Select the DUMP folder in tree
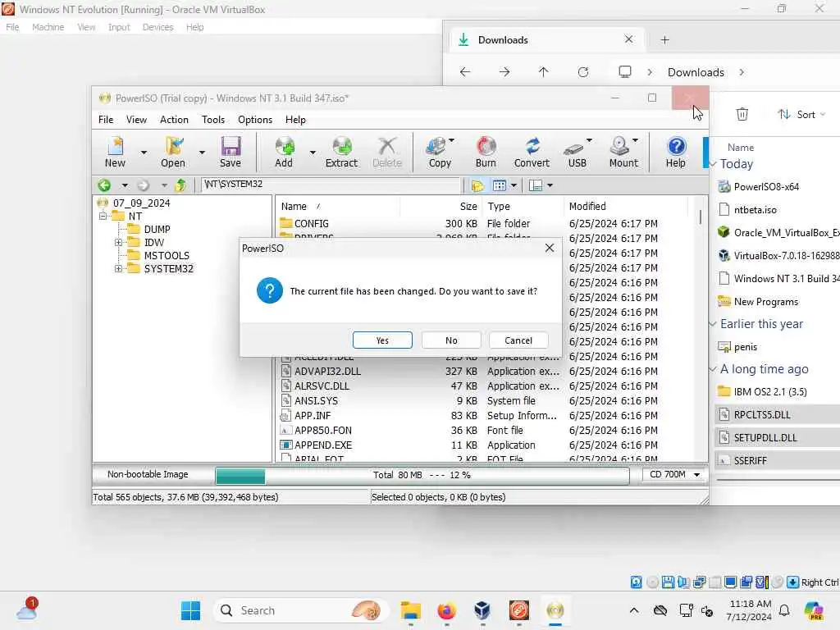This screenshot has width=840, height=630. 157,230
